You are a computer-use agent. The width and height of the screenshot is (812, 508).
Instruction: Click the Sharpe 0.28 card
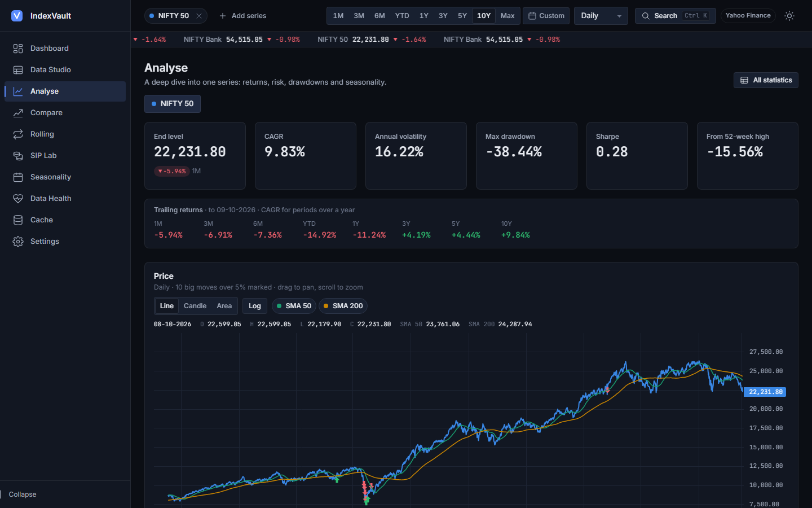(x=637, y=156)
